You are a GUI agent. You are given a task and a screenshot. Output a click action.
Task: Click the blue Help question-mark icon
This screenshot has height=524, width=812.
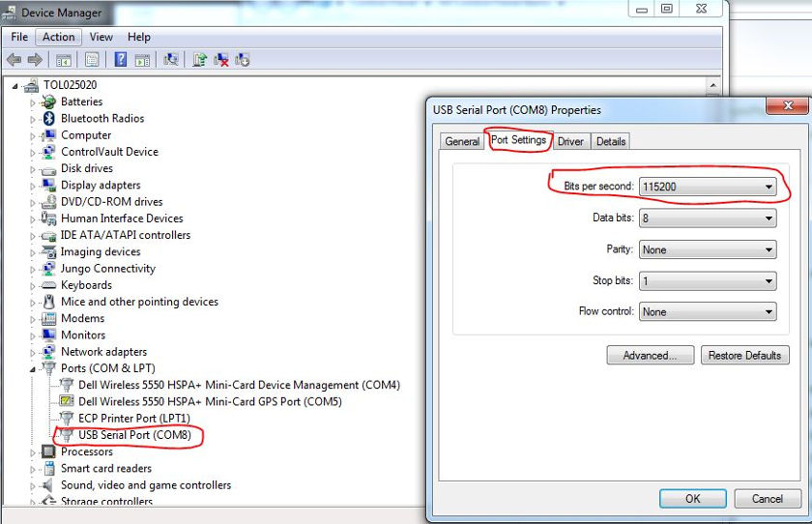120,60
